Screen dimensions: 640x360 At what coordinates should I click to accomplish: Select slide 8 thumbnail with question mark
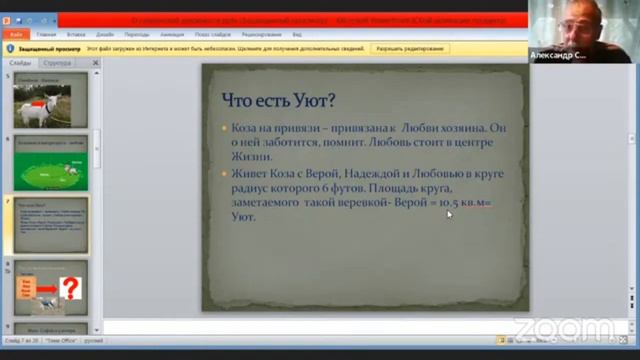51,288
